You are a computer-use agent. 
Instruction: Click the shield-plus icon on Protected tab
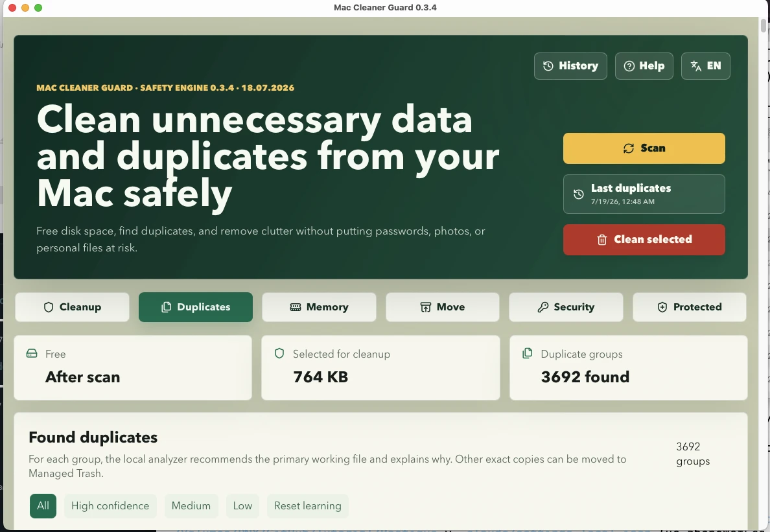click(662, 307)
